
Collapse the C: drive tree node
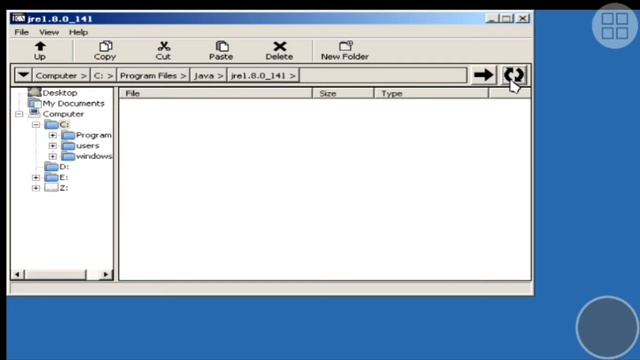point(36,124)
